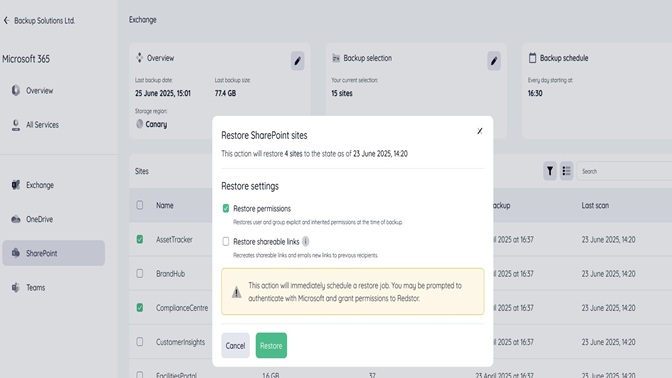Viewport: 672px width, 378px height.
Task: Select Teams in the sidebar
Action: (35, 288)
